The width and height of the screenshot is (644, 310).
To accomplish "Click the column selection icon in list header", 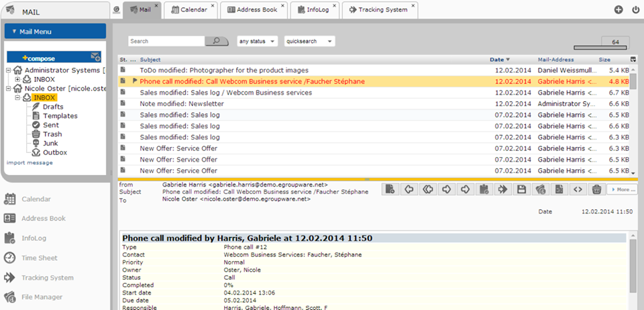I will pos(633,60).
